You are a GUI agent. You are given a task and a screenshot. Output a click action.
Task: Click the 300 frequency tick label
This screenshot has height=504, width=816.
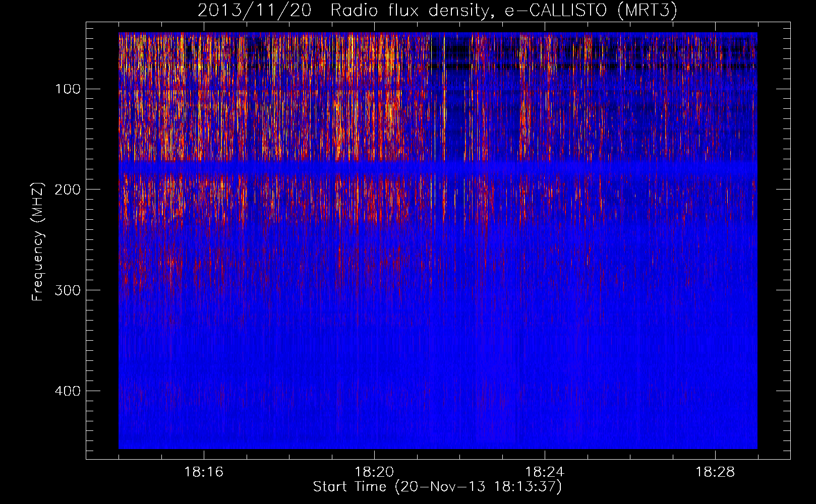point(67,290)
